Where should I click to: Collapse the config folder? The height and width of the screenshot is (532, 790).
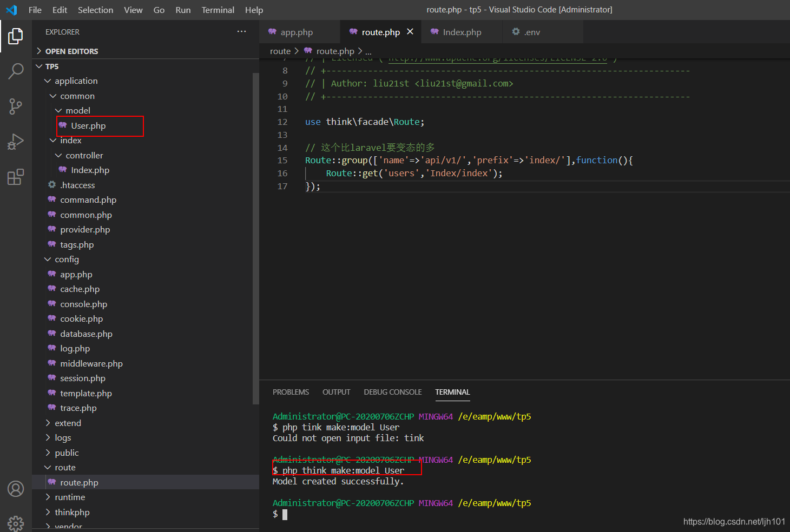67,260
